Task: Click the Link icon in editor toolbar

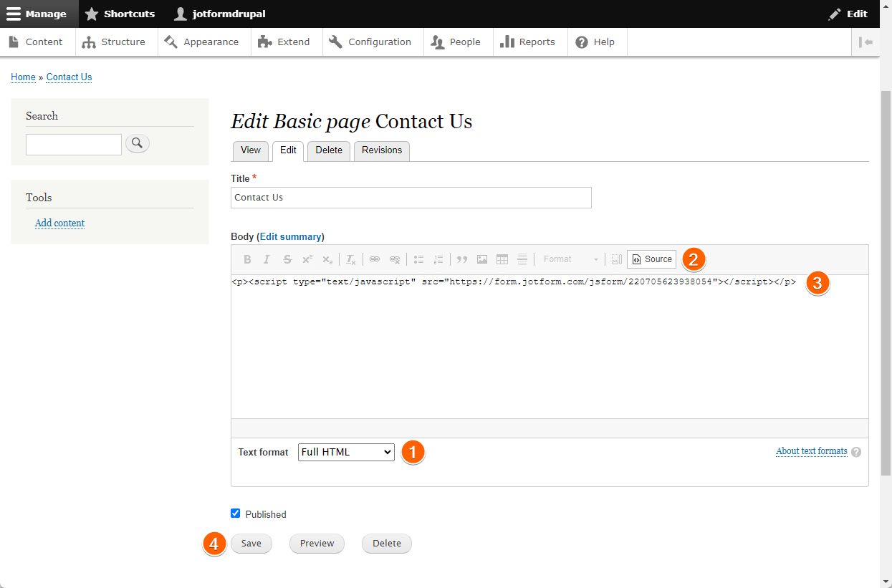Action: click(x=375, y=259)
